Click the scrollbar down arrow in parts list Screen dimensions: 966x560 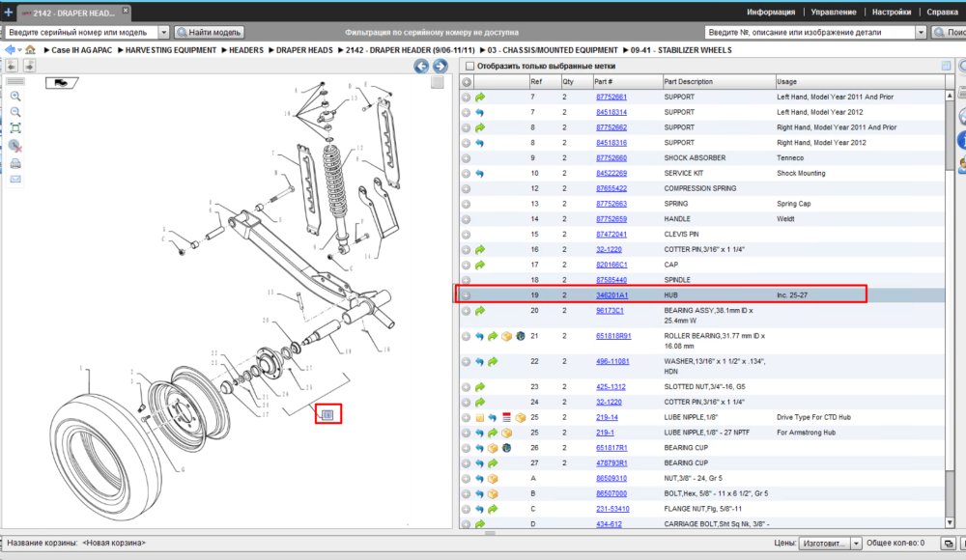[x=950, y=523]
